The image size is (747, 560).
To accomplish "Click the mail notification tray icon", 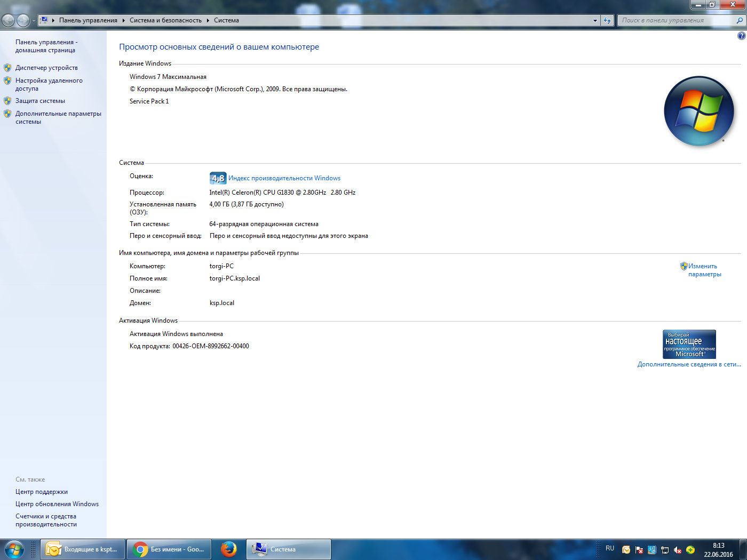I will (x=626, y=550).
